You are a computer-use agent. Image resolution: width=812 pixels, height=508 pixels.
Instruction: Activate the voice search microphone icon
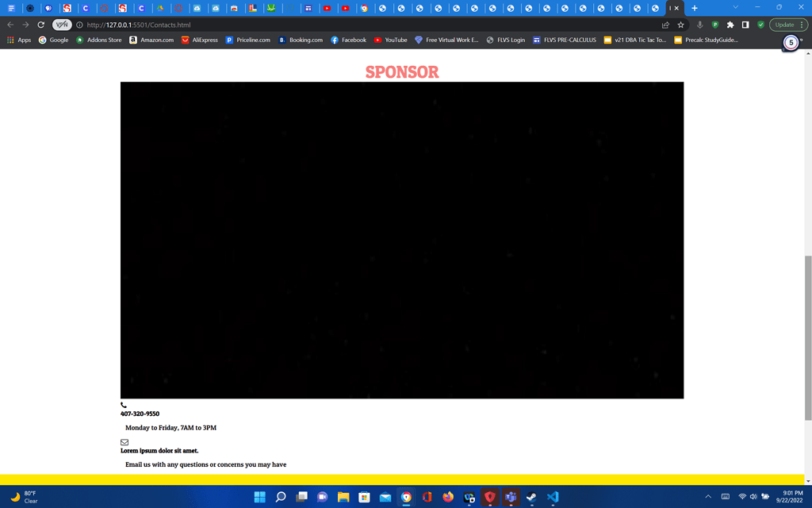(700, 25)
